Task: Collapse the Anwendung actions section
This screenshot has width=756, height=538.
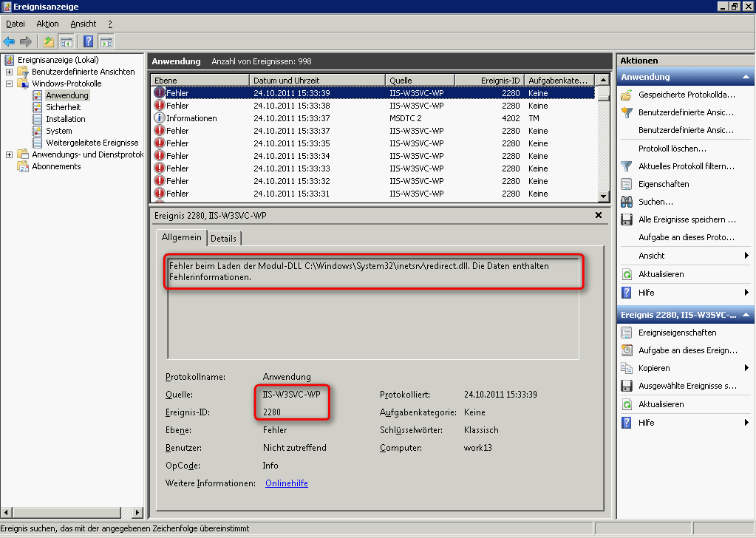Action: pyautogui.click(x=746, y=77)
